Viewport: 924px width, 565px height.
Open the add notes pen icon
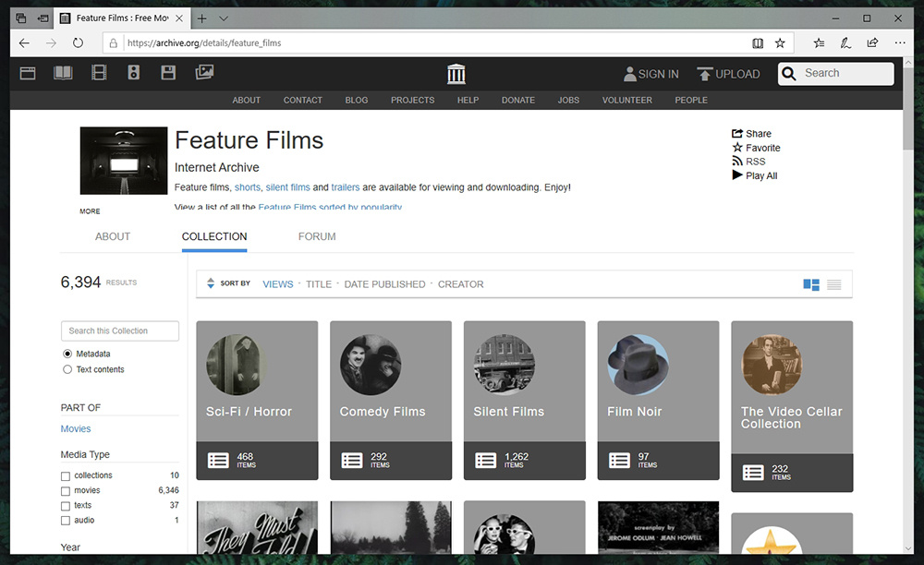845,43
